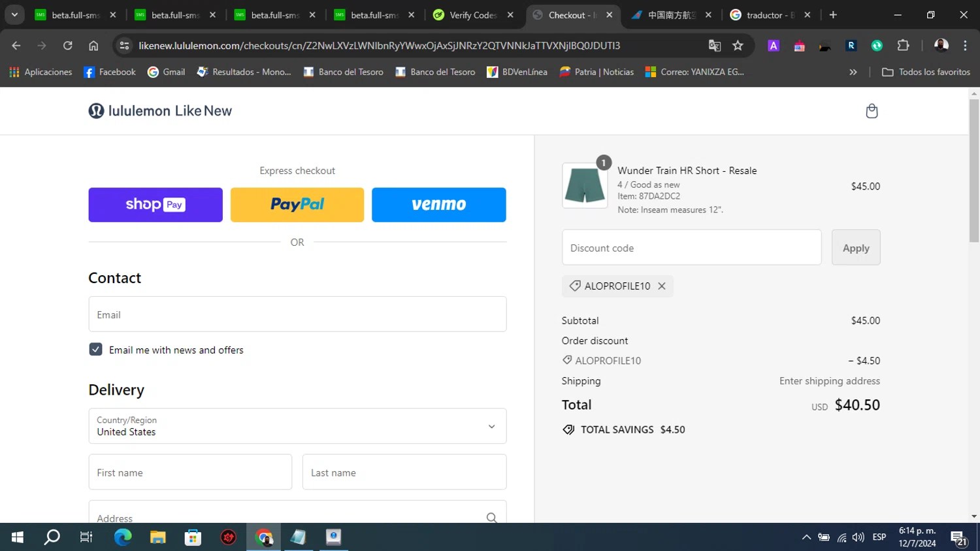Open the BDVenLínea bookmark
The height and width of the screenshot is (551, 980).
point(517,72)
